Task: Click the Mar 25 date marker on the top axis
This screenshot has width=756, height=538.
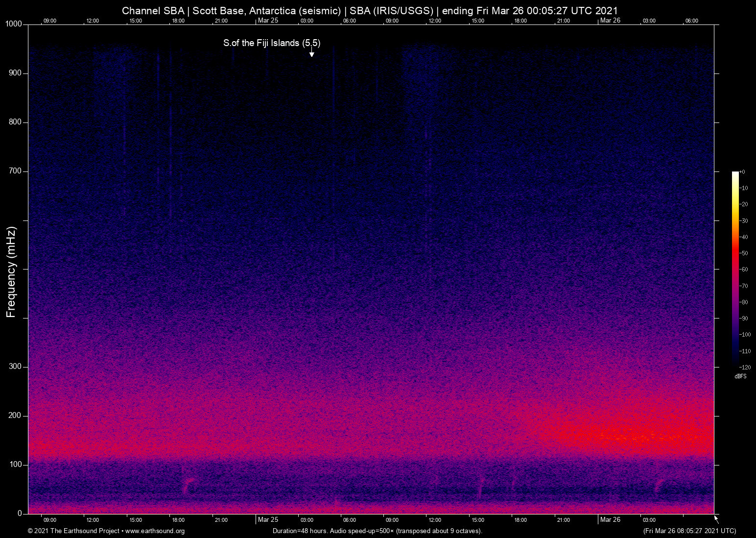Action: coord(268,21)
